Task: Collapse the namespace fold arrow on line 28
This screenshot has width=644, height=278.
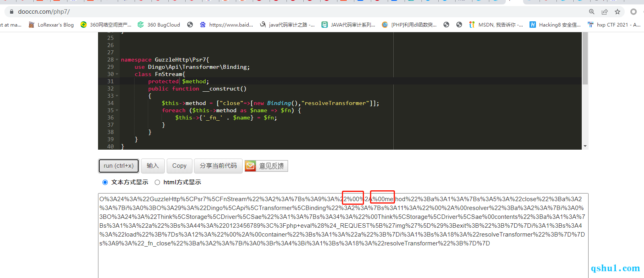Action: click(x=117, y=60)
